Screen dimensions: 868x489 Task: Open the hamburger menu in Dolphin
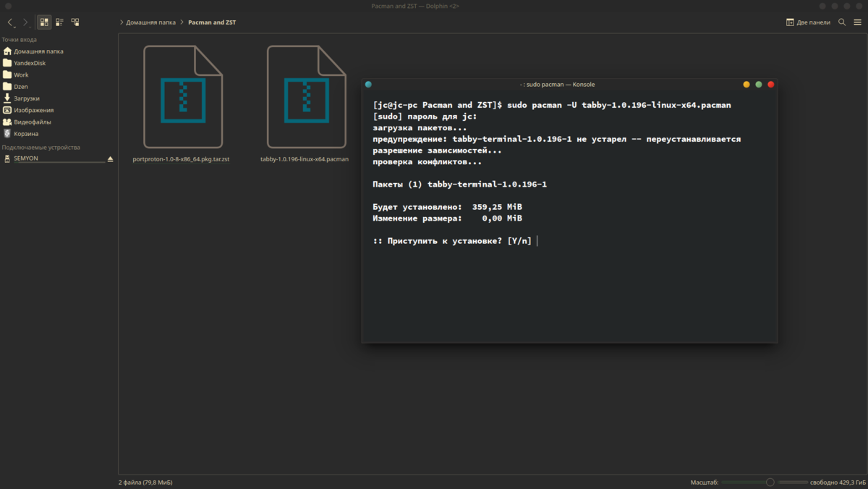point(857,22)
